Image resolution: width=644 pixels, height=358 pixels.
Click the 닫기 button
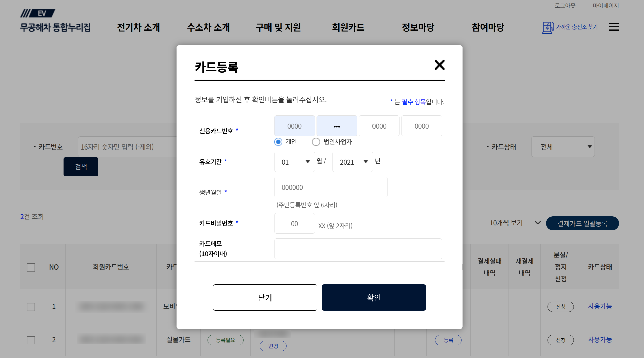point(265,297)
